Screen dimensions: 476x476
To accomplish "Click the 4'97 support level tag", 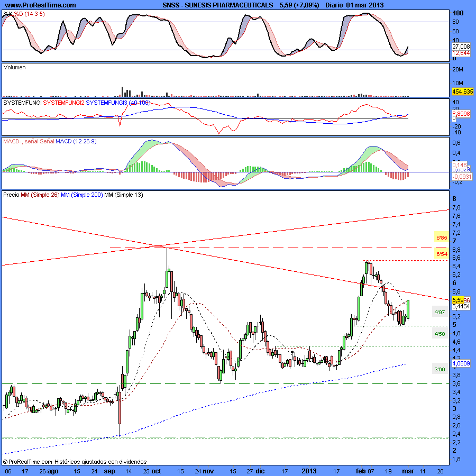I will [440, 312].
